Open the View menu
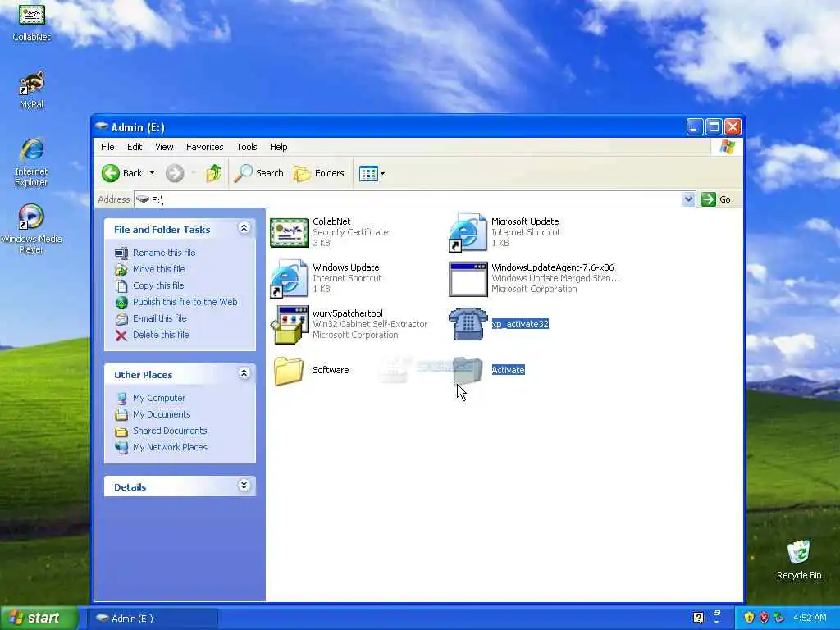Viewport: 840px width, 630px height. 164,147
